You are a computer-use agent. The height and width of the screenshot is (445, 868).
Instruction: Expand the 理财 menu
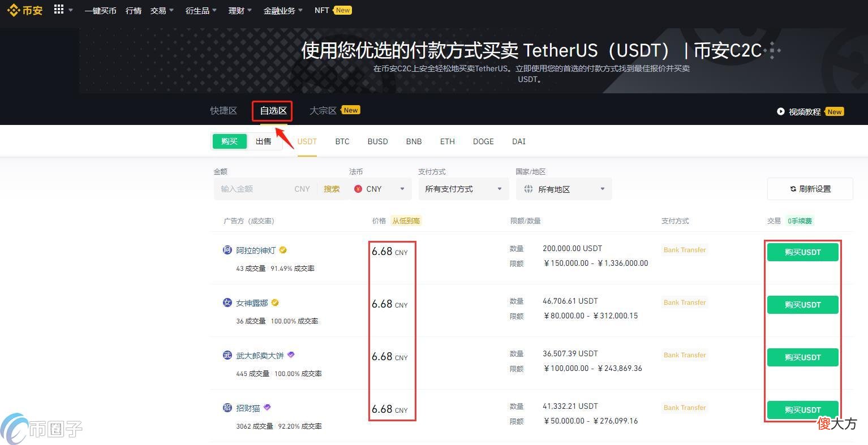240,10
